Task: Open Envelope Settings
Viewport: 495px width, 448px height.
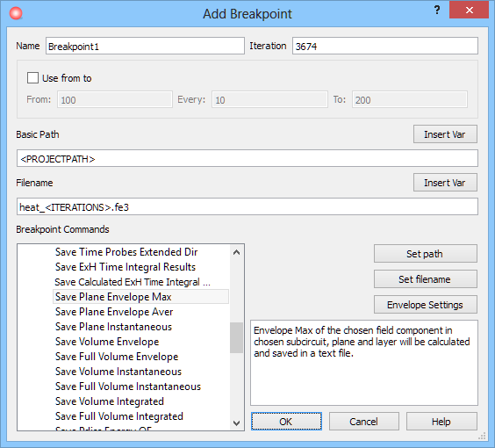Action: (426, 305)
